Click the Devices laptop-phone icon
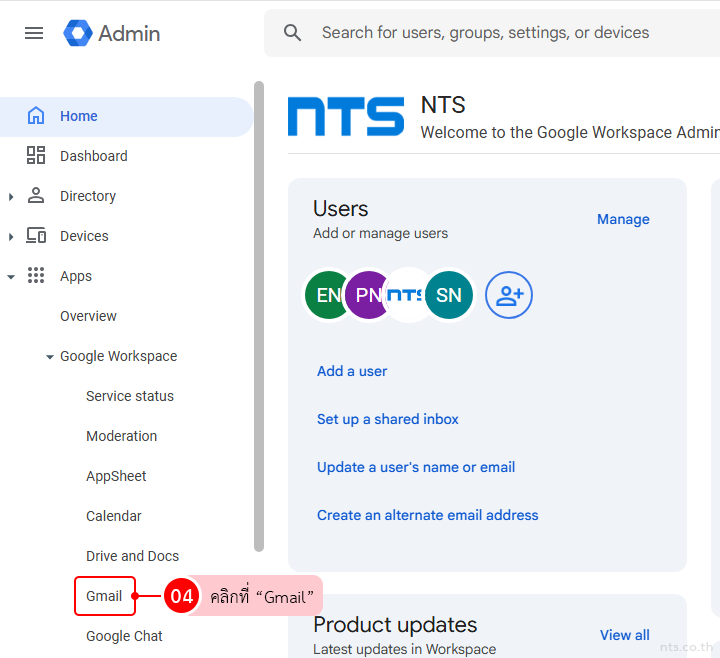The image size is (720, 658). (36, 236)
